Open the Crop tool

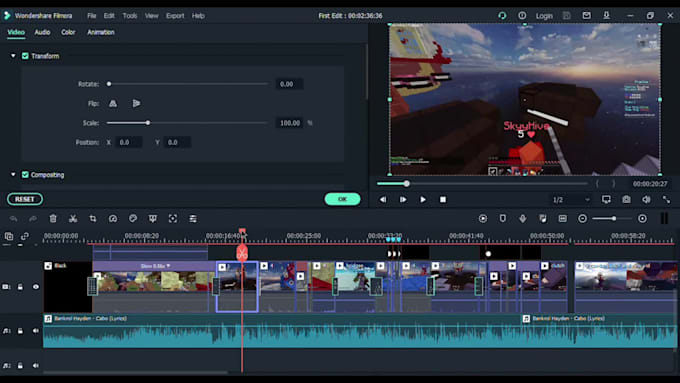(x=93, y=219)
